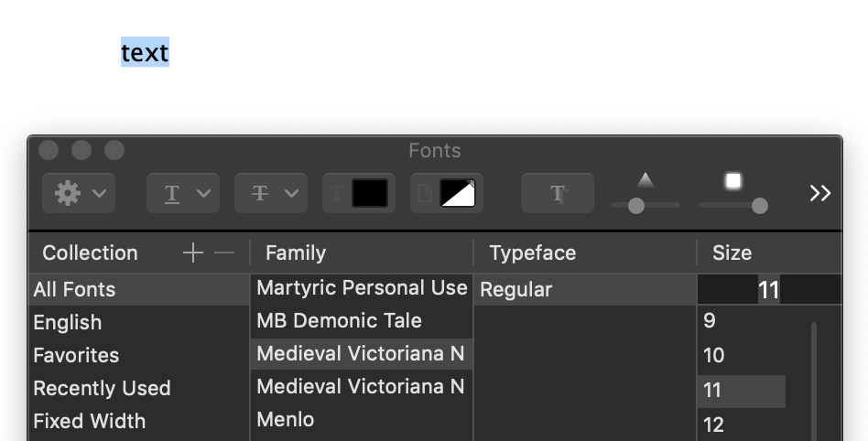Remove collection with the minus icon
Image resolution: width=868 pixels, height=441 pixels.
[x=224, y=253]
